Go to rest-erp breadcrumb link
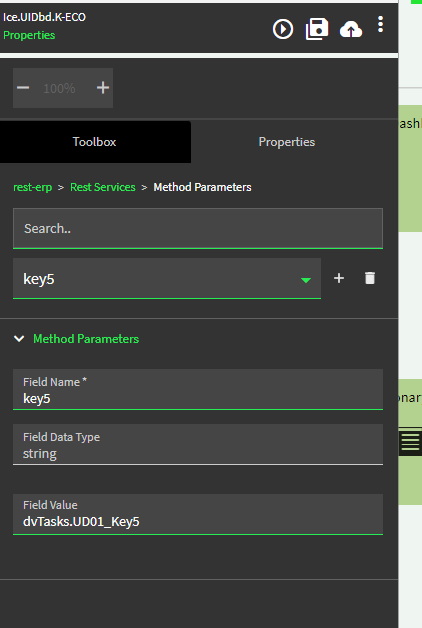The width and height of the screenshot is (422, 628). pos(32,187)
